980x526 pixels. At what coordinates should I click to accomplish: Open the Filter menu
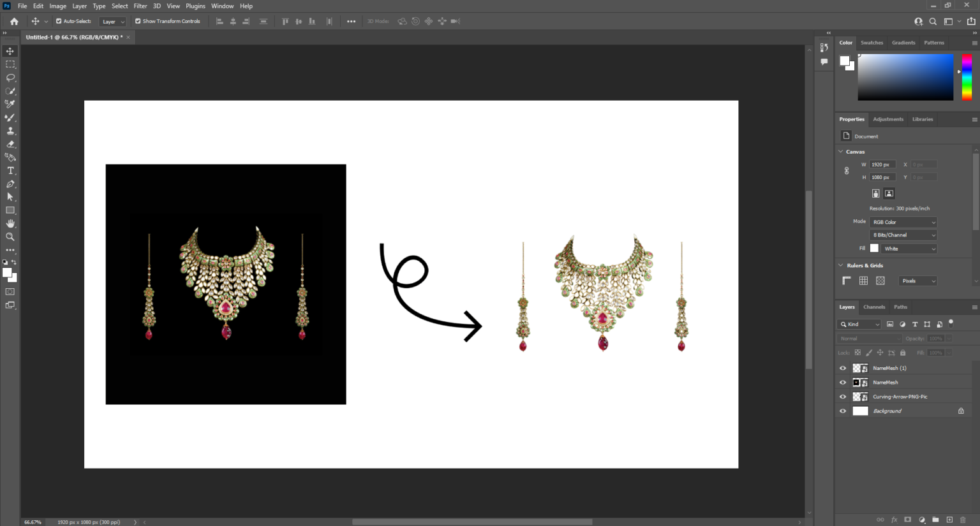coord(140,6)
